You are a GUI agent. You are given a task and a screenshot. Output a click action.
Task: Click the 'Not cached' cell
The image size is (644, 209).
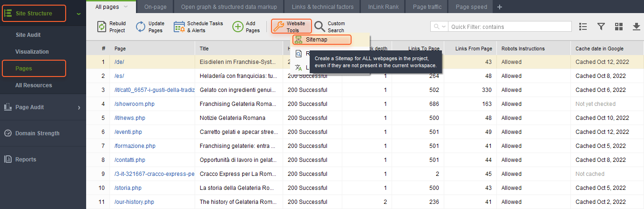pyautogui.click(x=590, y=174)
